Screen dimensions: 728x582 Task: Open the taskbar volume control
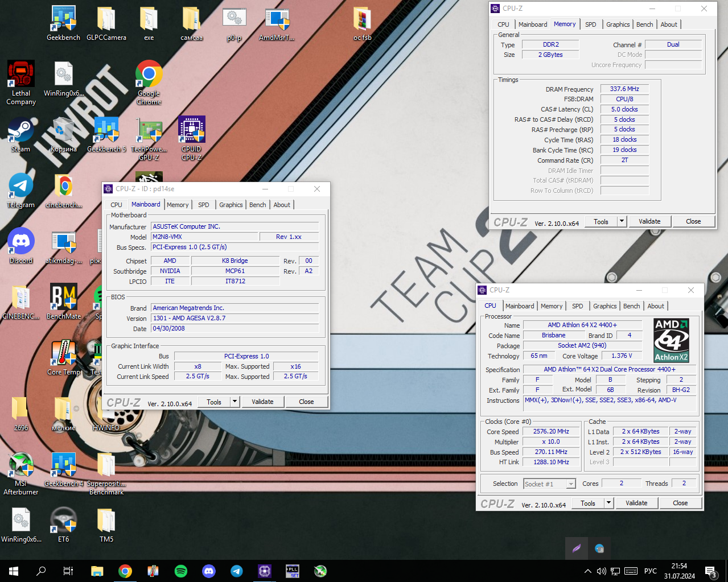[602, 571]
